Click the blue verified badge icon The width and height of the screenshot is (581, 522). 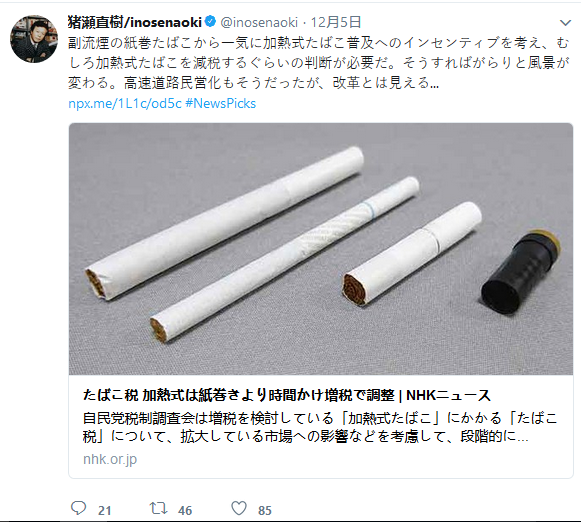point(210,21)
